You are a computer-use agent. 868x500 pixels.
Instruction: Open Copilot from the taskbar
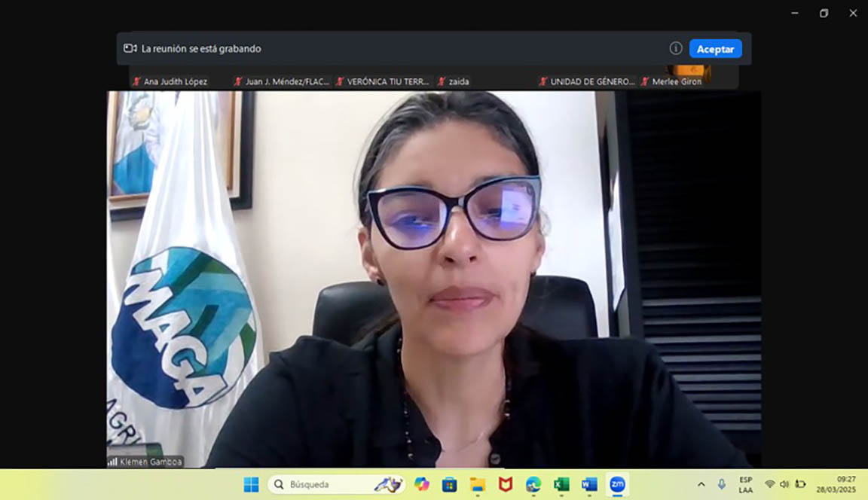(x=421, y=484)
